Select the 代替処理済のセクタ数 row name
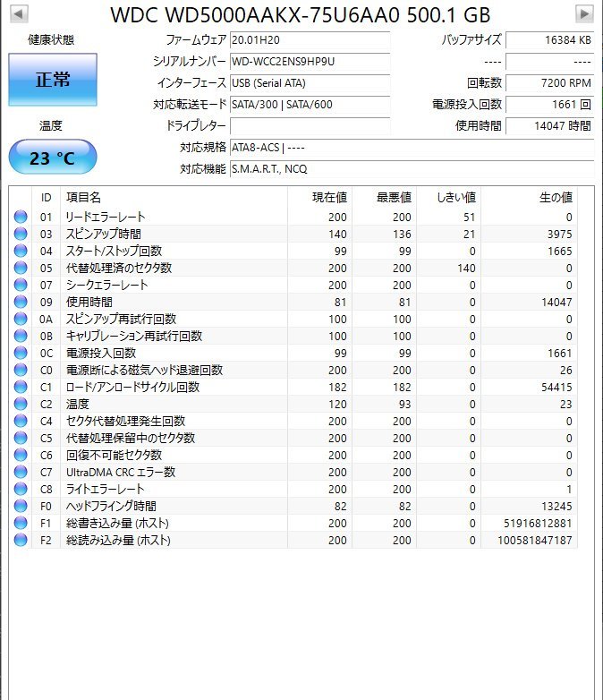Image resolution: width=603 pixels, height=700 pixels. pyautogui.click(x=119, y=268)
